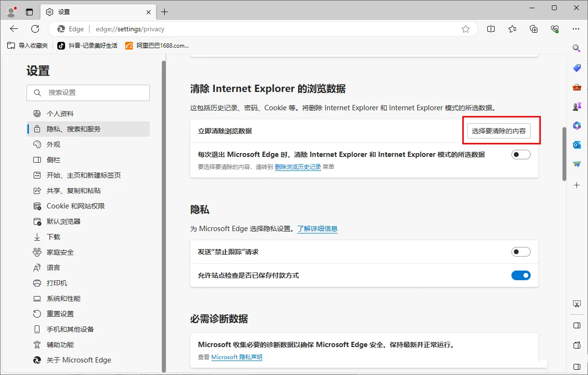The height and width of the screenshot is (375, 588).
Task: Open 辅助功能 settings section
Action: [x=88, y=345]
